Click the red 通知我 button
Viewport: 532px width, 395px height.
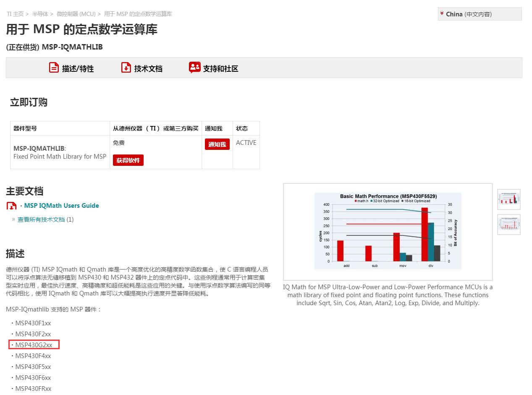[x=217, y=144]
